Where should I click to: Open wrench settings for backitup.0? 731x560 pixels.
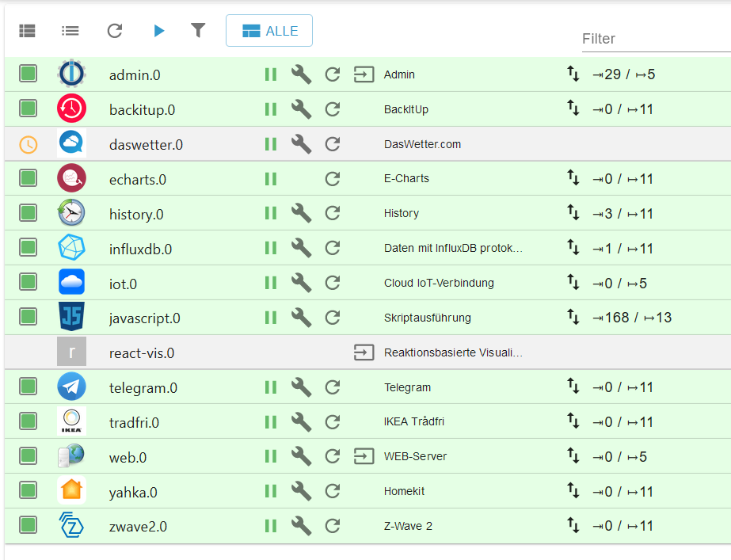(301, 109)
